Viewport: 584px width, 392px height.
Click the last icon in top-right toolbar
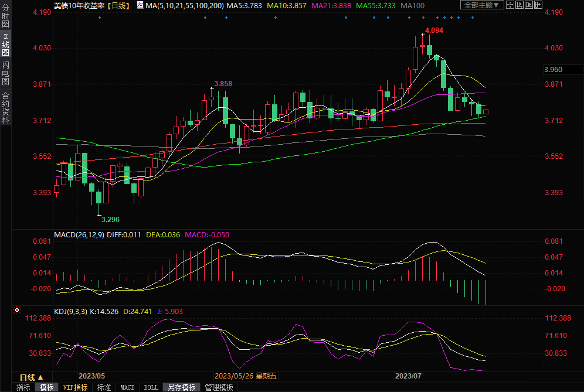click(537, 5)
